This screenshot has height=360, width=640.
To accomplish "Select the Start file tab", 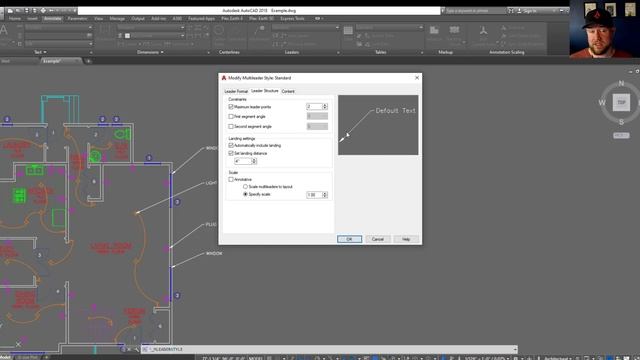I will [6, 61].
